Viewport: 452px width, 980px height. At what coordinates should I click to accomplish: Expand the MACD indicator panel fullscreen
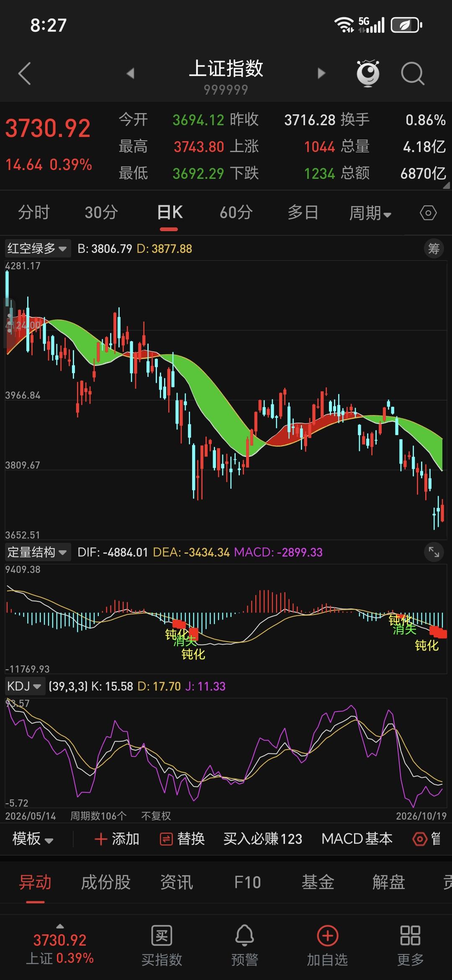(x=434, y=552)
